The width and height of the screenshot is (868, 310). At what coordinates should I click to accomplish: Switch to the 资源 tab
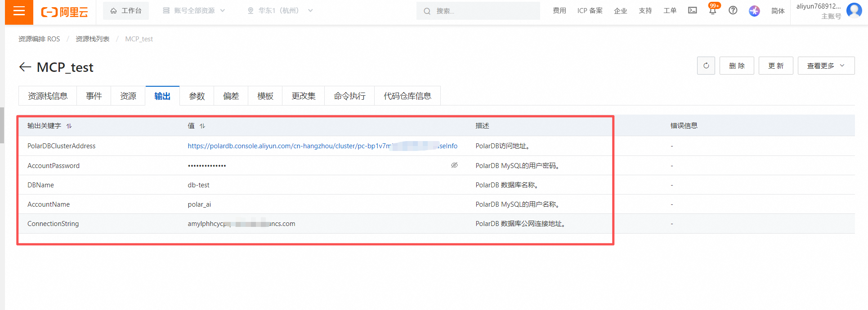tap(128, 96)
